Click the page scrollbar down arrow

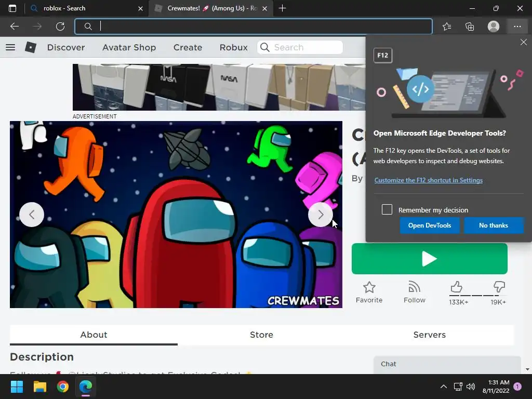pyautogui.click(x=527, y=369)
